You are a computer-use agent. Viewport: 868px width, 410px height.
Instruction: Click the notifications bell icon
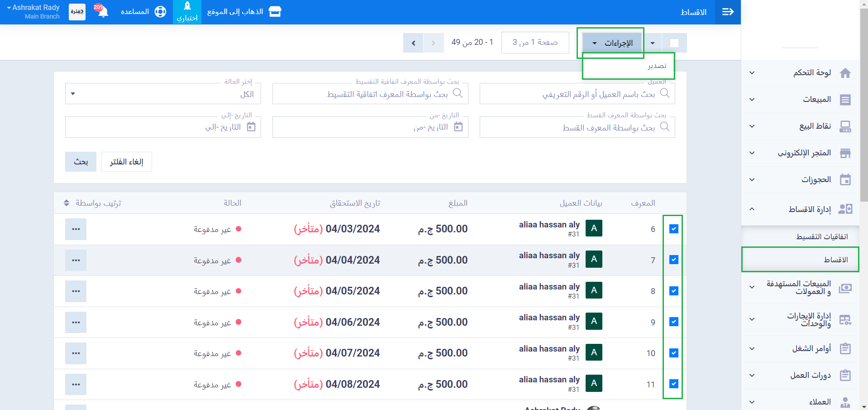[102, 11]
